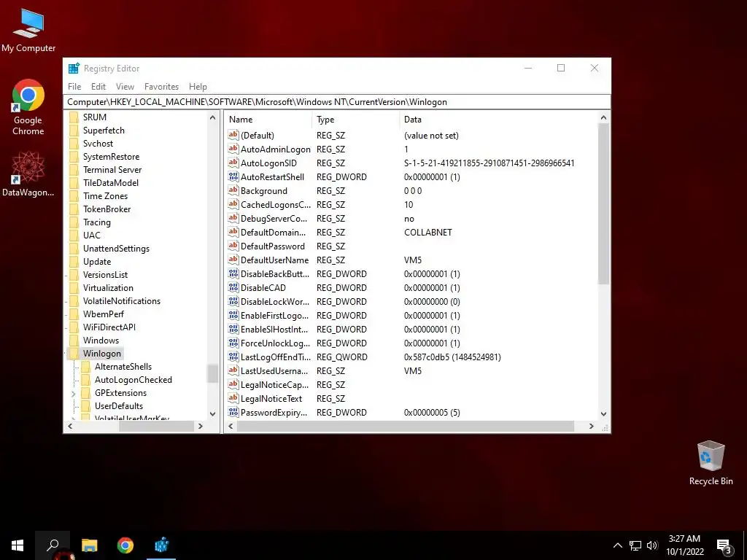
Task: Sort values by the Data column header
Action: (x=498, y=120)
